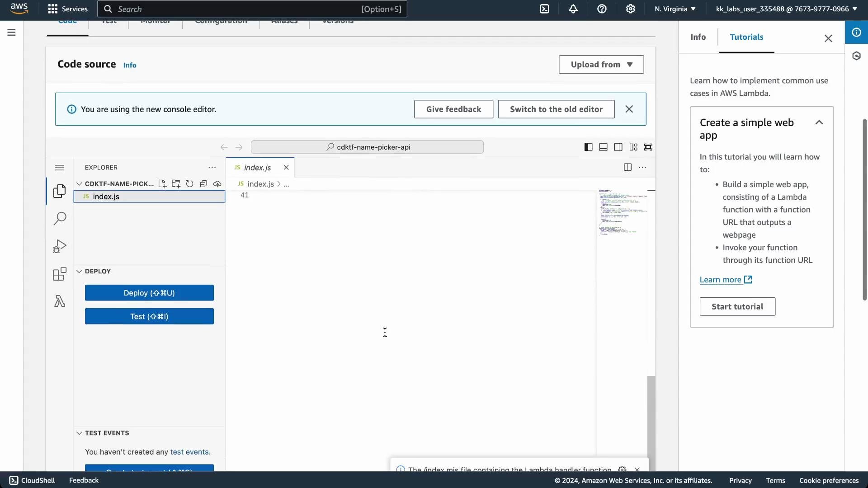The width and height of the screenshot is (868, 488).
Task: Open the Extensions view
Action: pyautogui.click(x=60, y=274)
